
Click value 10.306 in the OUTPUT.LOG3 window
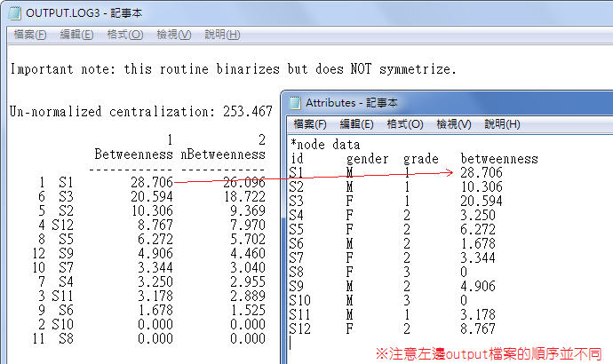click(152, 211)
